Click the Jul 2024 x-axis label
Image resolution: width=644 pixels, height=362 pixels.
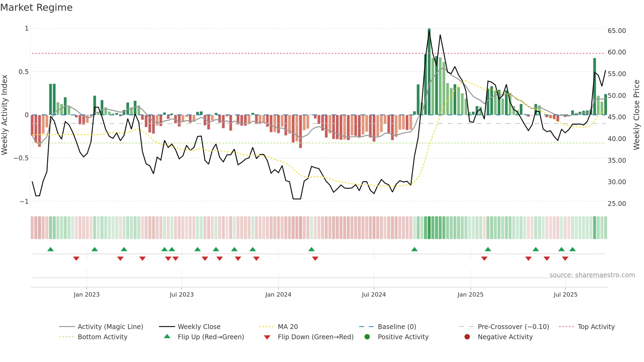click(374, 294)
